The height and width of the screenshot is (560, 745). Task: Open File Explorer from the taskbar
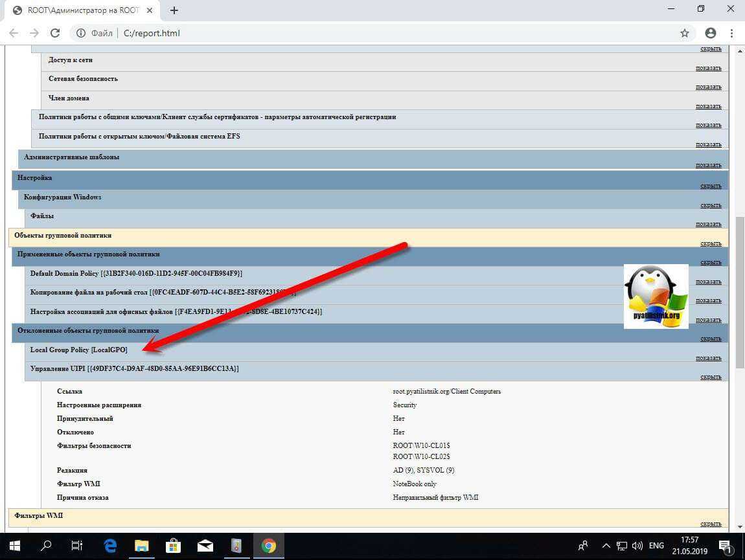point(142,545)
